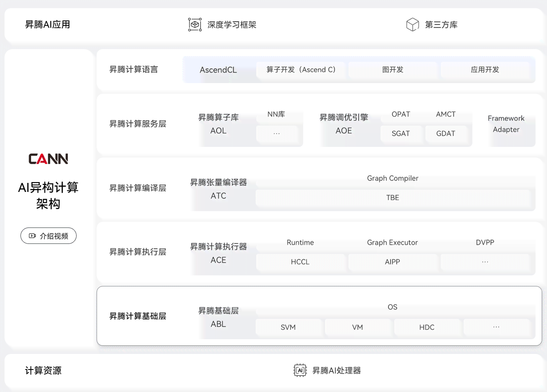Select 昇腾计算编译层 layer label
The height and width of the screenshot is (392, 547).
138,188
